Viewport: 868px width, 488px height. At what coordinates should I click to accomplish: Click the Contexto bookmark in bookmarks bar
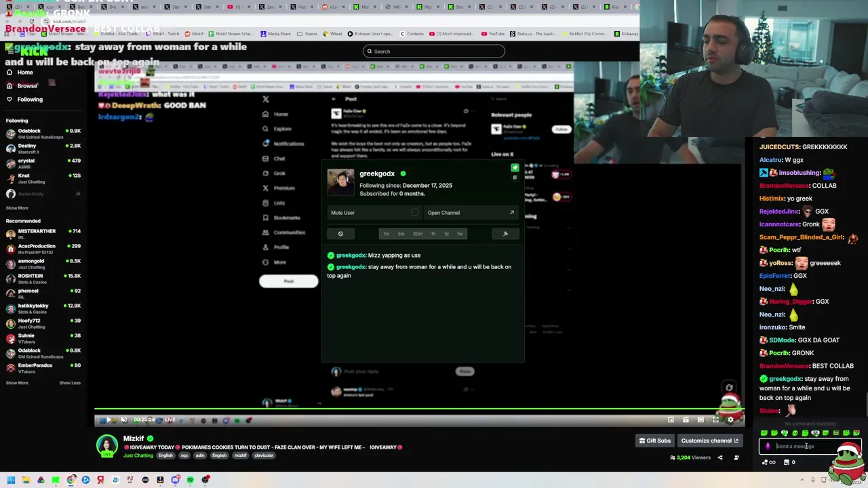[x=412, y=34]
